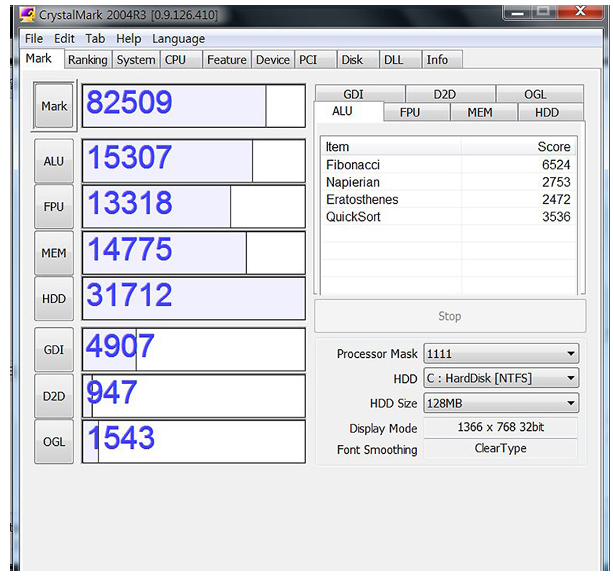
Task: Minimize the CrystalMark window
Action: 517,13
